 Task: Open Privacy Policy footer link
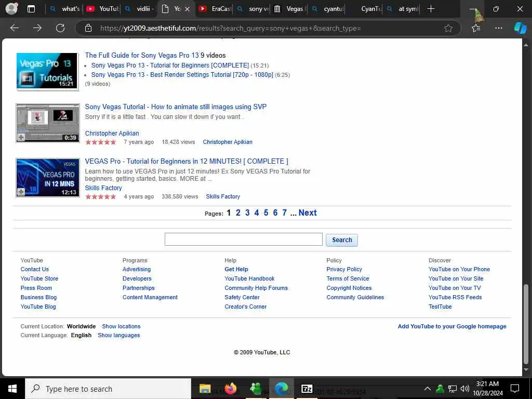(344, 270)
